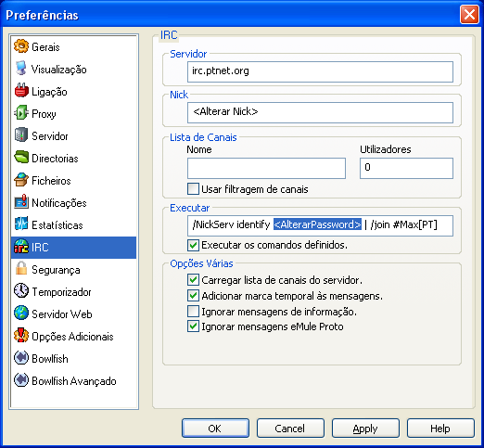Screen dimensions: 484x448
Task: Click the Apply button
Action: click(365, 429)
